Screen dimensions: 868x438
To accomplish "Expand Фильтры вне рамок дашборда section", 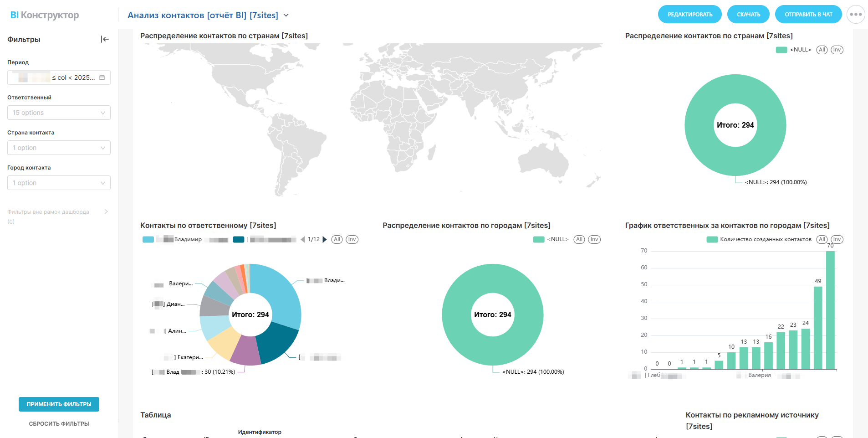I will pos(106,211).
